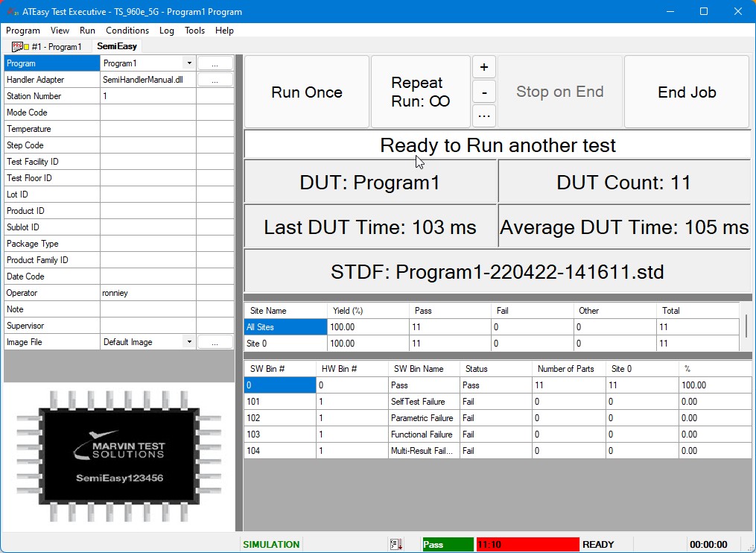Open the Help menu
Screen dimensions: 756x553
tap(224, 31)
